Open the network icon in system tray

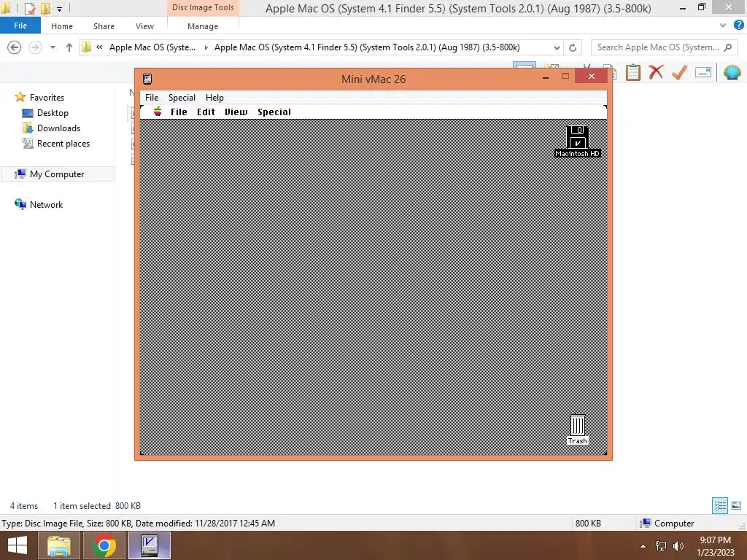(x=661, y=545)
